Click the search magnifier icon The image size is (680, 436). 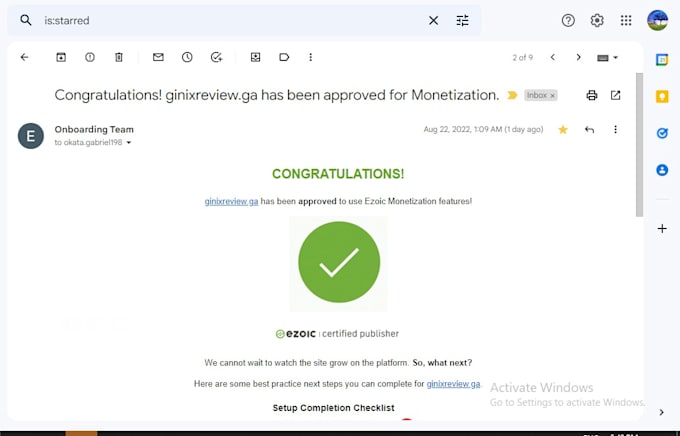tap(26, 20)
